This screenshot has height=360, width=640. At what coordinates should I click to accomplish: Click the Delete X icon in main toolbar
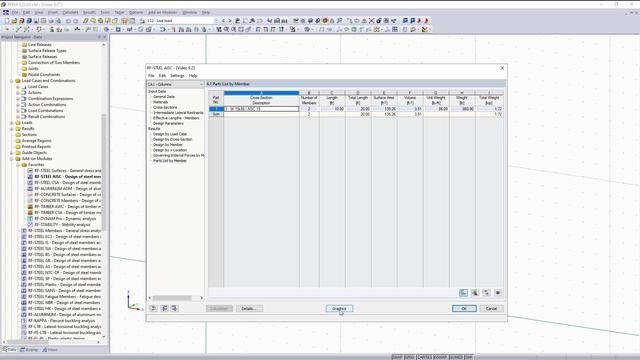point(371,20)
